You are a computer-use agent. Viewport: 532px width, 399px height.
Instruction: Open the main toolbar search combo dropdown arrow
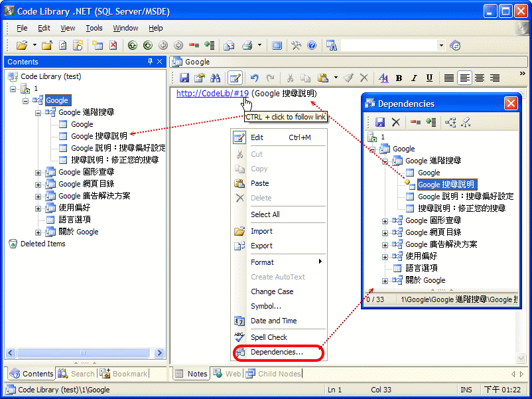(441, 45)
